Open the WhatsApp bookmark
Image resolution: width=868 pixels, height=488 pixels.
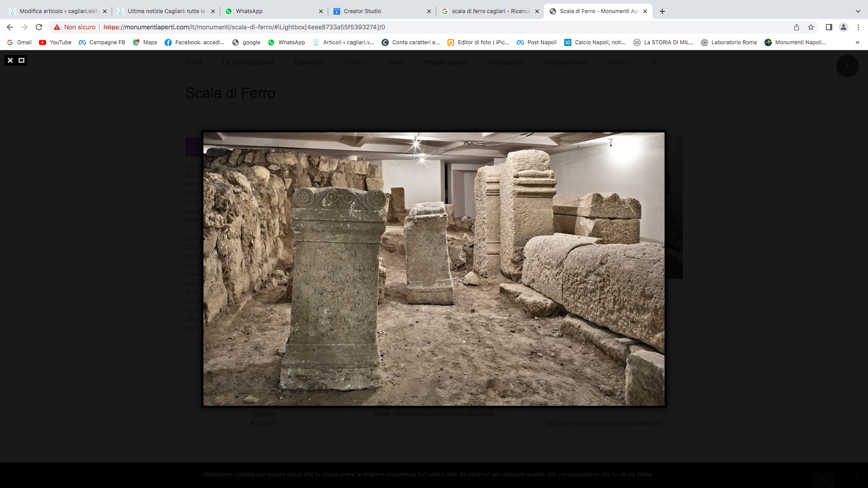pos(286,42)
